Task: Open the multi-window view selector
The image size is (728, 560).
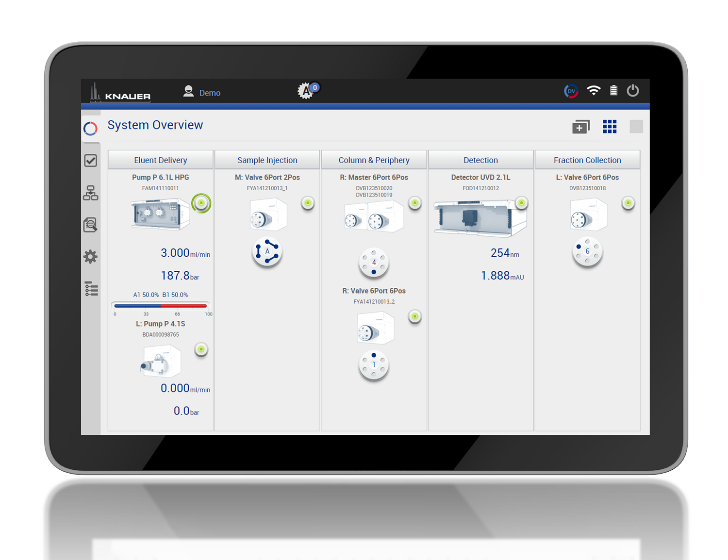Action: pyautogui.click(x=580, y=126)
